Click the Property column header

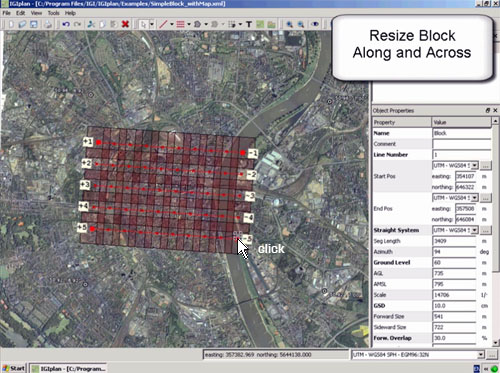[x=402, y=122]
